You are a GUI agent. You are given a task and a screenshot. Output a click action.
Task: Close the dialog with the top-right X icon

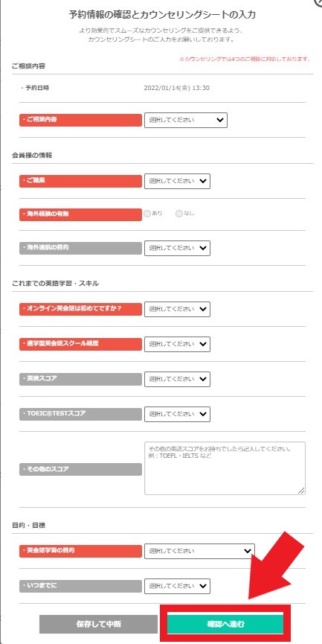click(318, 1)
